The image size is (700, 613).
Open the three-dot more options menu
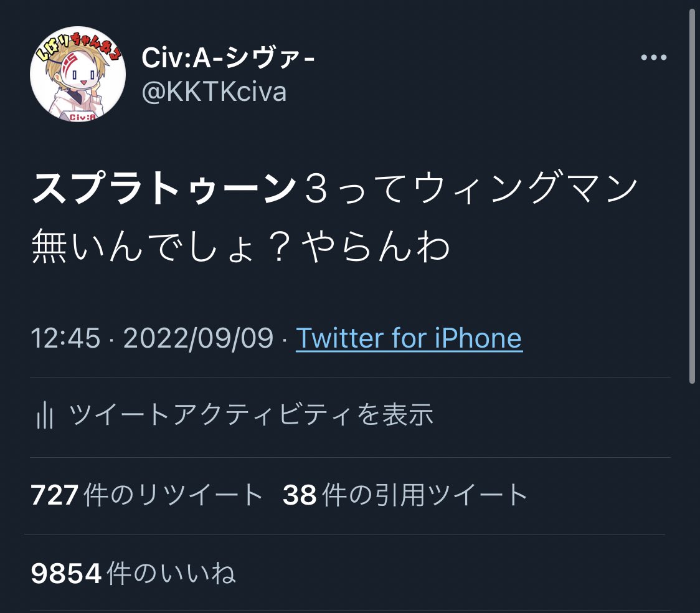pyautogui.click(x=653, y=57)
